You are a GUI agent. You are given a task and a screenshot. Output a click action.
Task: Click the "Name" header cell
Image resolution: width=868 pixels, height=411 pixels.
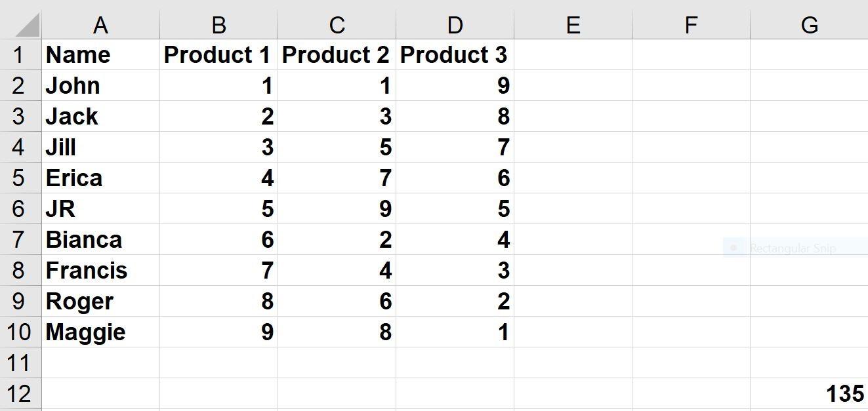[100, 55]
